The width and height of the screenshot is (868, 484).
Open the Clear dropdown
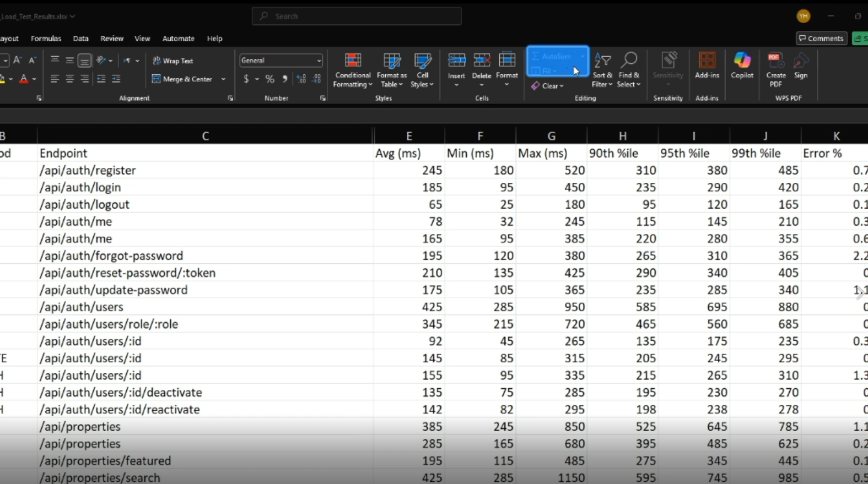pos(547,86)
